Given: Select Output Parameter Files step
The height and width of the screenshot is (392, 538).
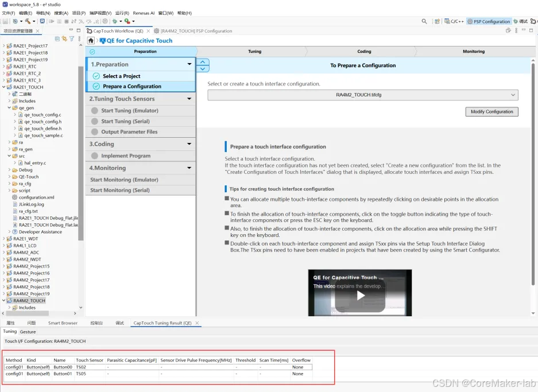Looking at the screenshot, I should pos(141,131).
